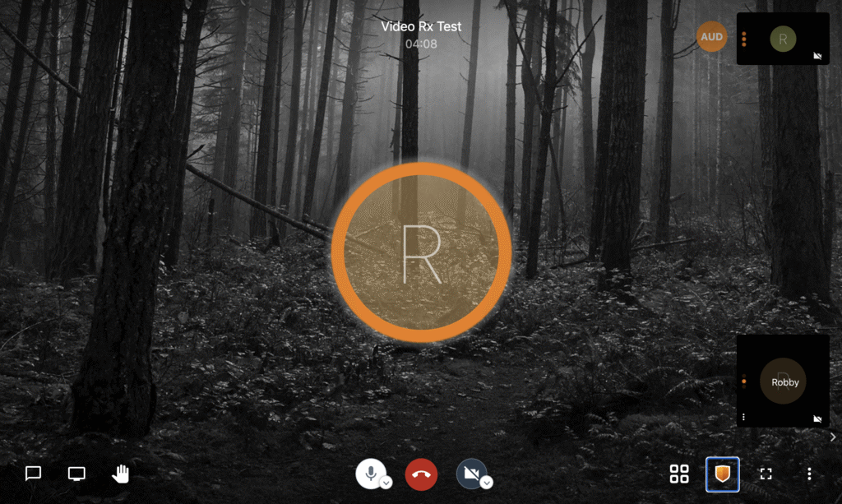Collapse the filmstrip with the chevron

click(832, 437)
